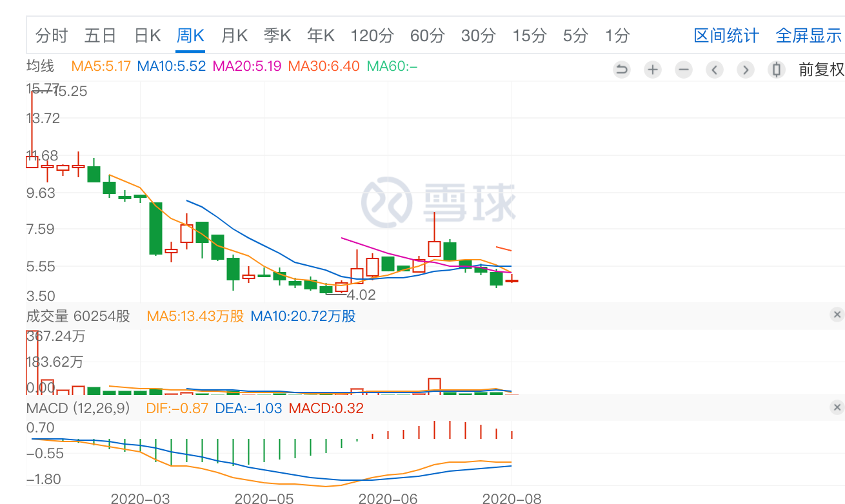845x504 pixels.
Task: Click MACD (12,26,9) label
Action: tap(79, 408)
